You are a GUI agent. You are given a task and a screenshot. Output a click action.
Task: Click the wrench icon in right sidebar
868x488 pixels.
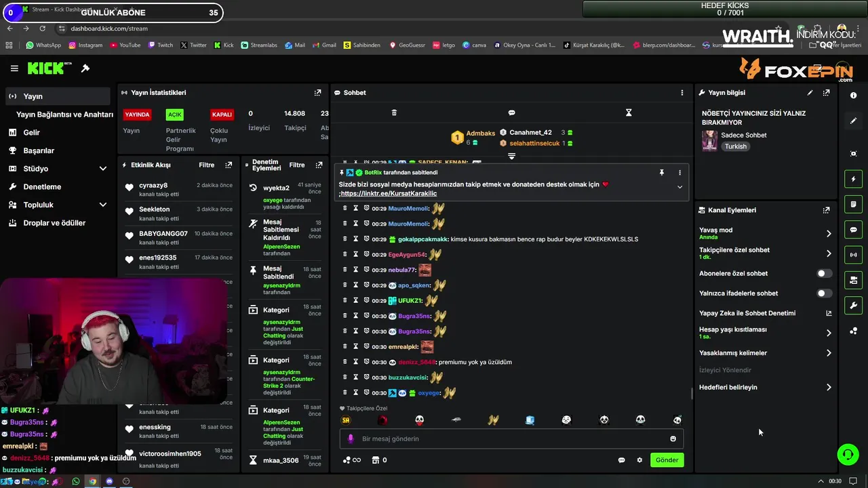[853, 305]
